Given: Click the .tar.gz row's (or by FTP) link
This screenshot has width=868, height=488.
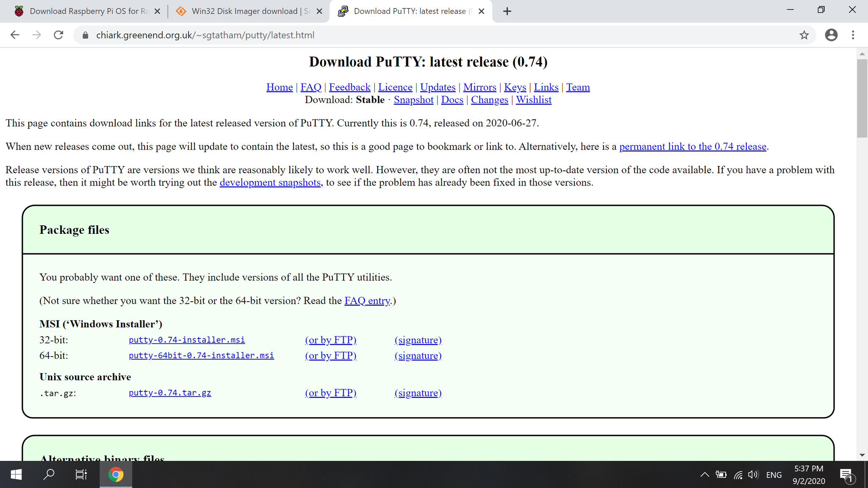Looking at the screenshot, I should pos(331,393).
